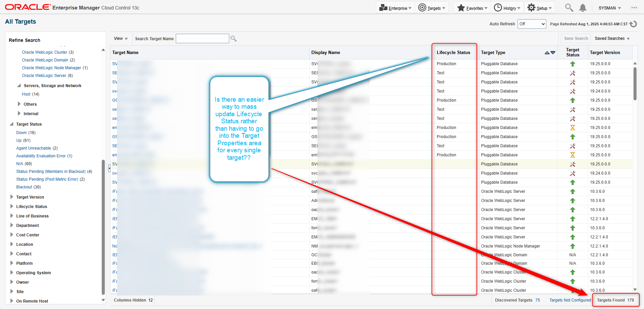Sort Target Type ascending arrow
The width and height of the screenshot is (644, 310).
(x=547, y=53)
